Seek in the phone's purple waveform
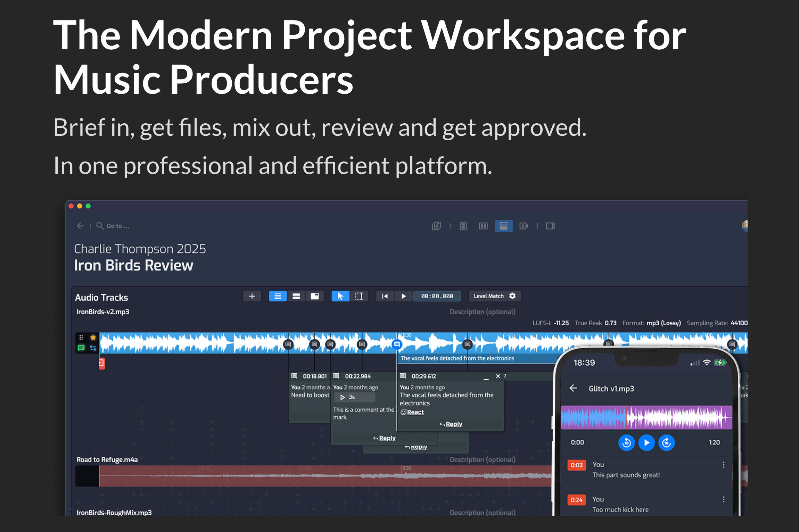 pyautogui.click(x=646, y=417)
